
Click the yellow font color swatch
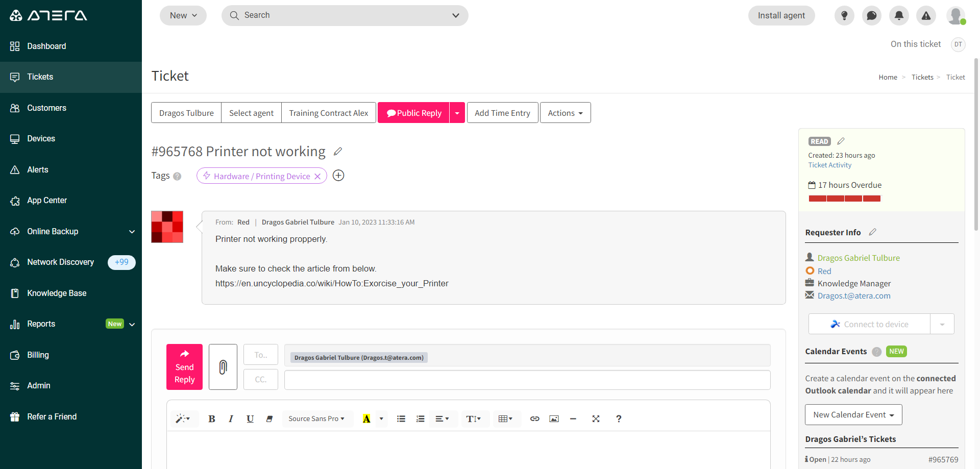point(366,418)
